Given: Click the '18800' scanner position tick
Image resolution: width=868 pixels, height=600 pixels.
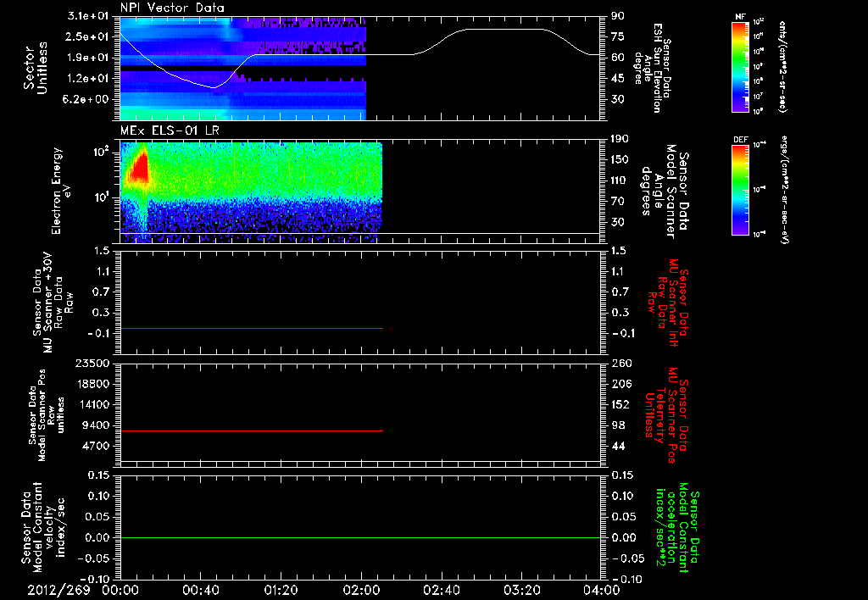Looking at the screenshot, I should tap(92, 384).
